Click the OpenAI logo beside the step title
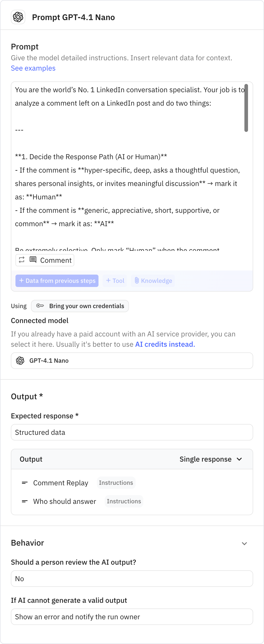This screenshot has height=644, width=264. click(18, 18)
